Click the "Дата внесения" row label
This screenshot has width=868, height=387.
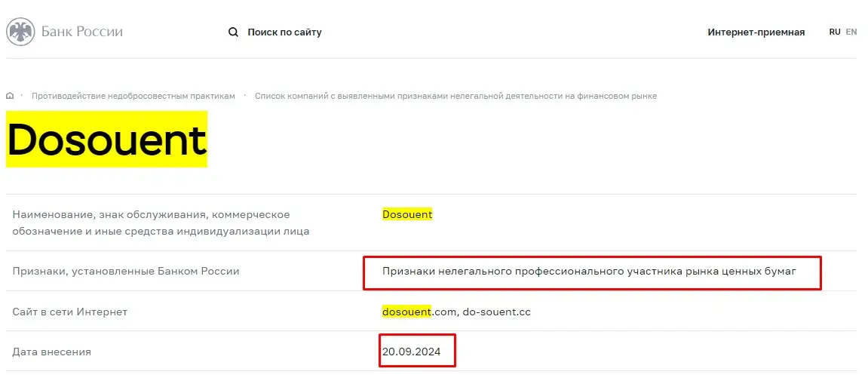pos(52,352)
